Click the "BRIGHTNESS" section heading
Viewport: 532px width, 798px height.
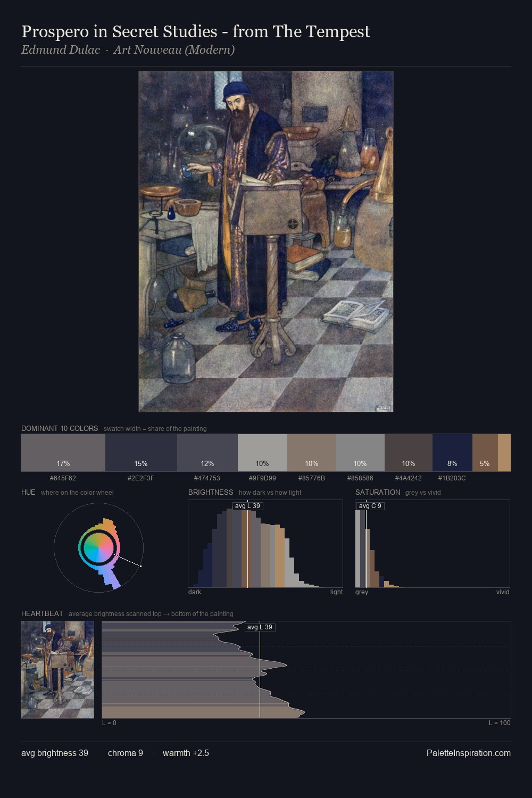[211, 492]
